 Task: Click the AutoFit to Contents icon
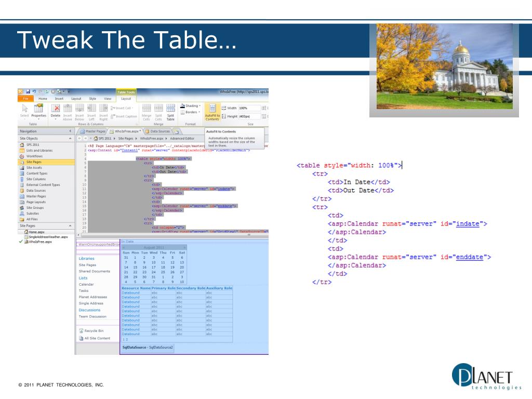coord(212,108)
